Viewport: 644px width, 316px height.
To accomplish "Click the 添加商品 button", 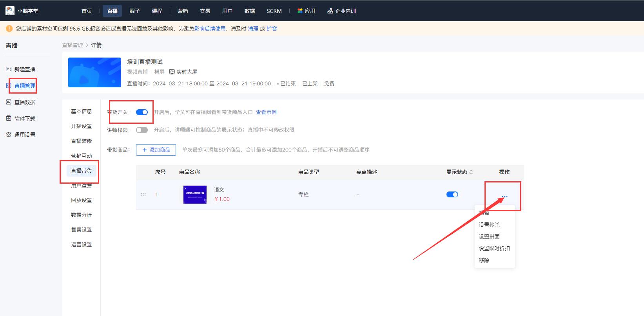I will (156, 150).
